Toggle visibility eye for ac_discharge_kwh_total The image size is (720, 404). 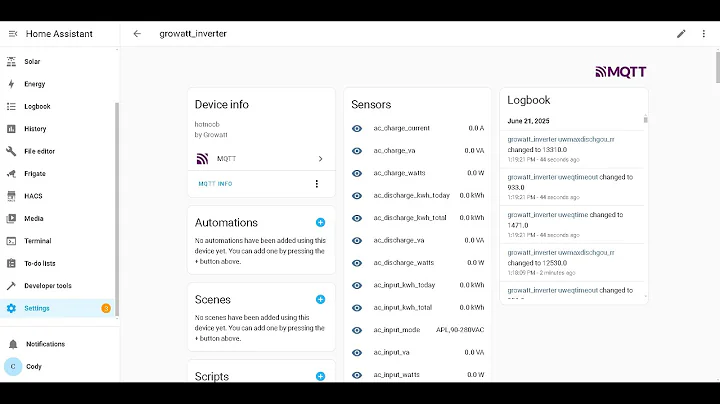pos(357,218)
